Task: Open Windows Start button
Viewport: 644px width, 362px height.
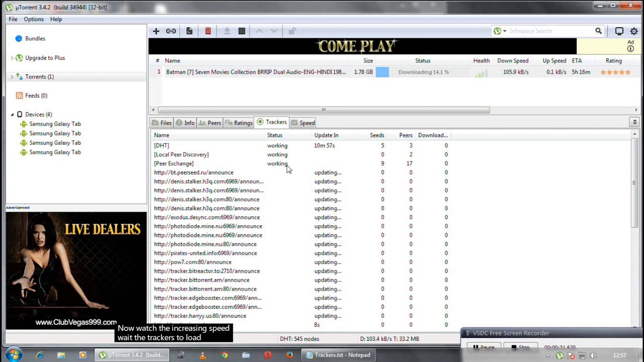Action: click(13, 355)
